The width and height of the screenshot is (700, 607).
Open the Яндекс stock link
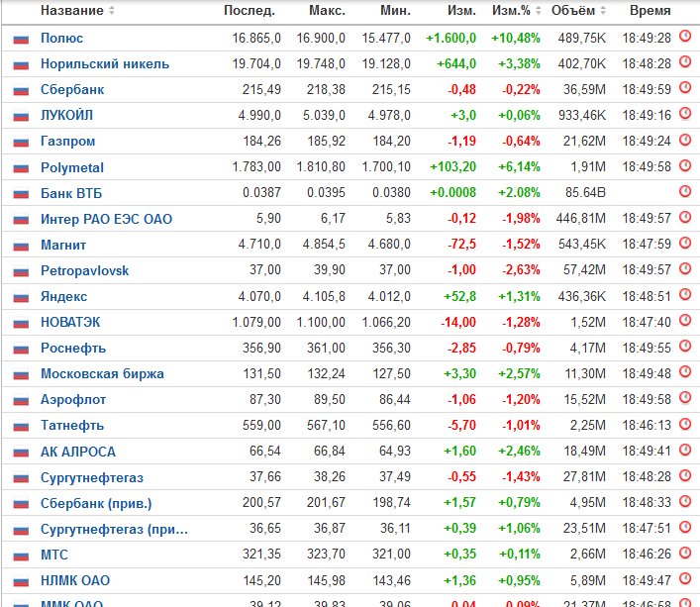(63, 297)
